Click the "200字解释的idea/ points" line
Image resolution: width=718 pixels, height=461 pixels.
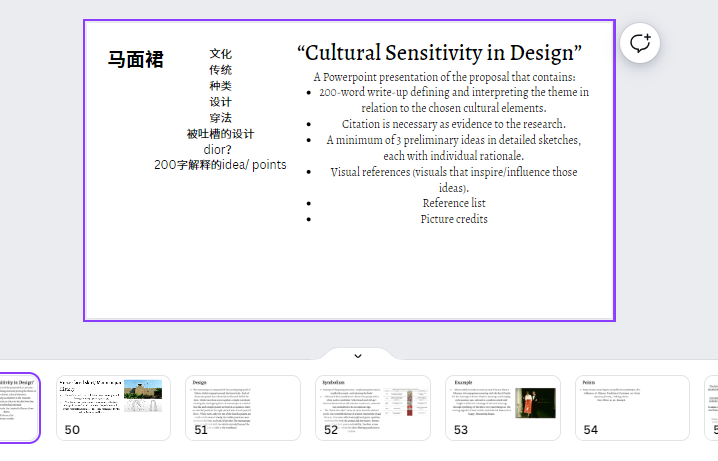click(220, 165)
